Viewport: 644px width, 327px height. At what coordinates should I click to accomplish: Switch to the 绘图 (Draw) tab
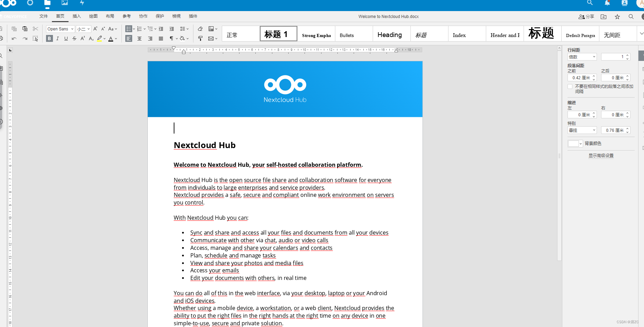pos(93,16)
